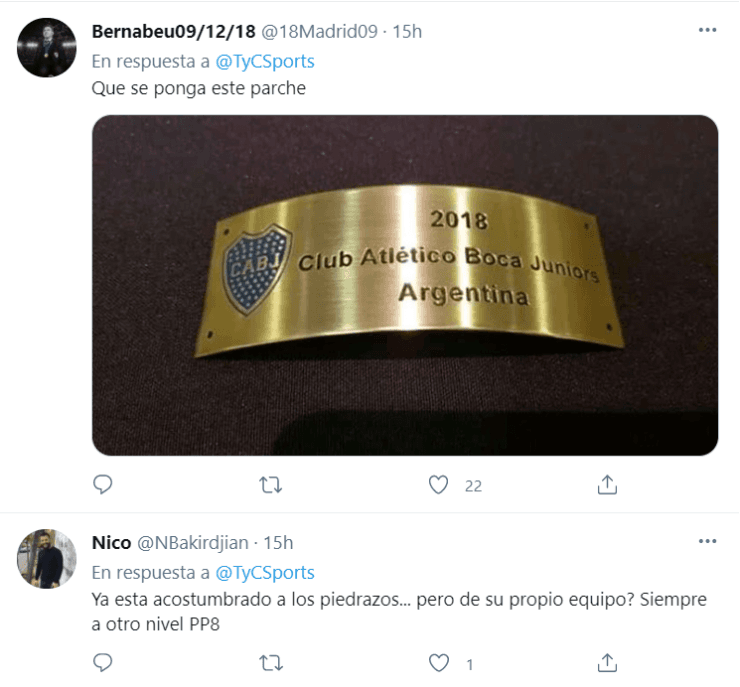Open Nico's profile avatar
740x687 pixels.
[46, 559]
